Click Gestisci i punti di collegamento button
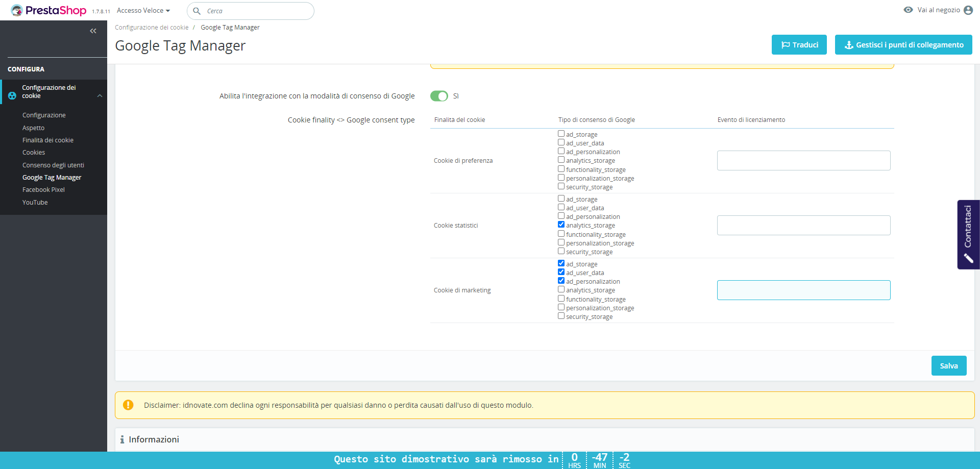 tap(903, 45)
